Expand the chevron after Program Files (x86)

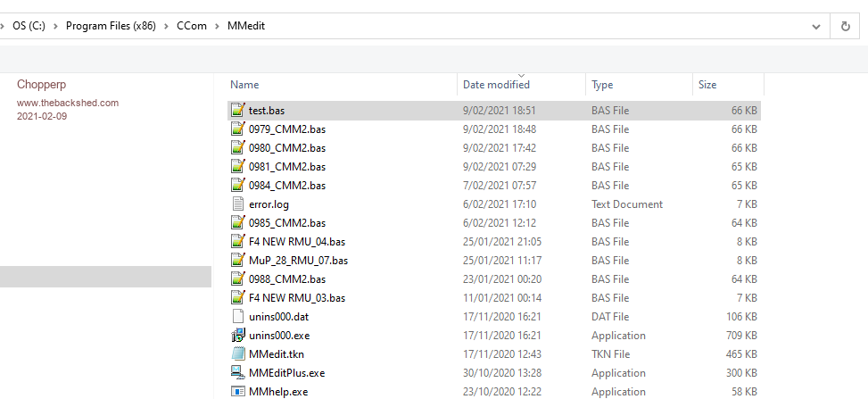click(x=163, y=26)
